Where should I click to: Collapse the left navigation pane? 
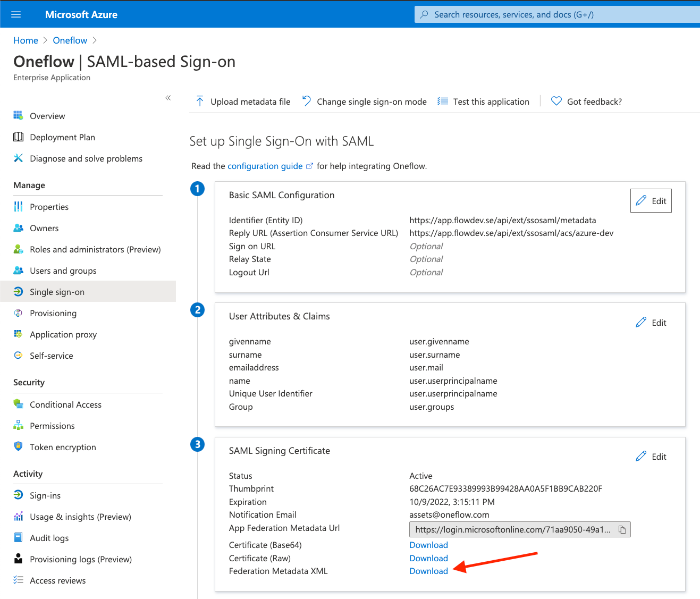tap(168, 98)
